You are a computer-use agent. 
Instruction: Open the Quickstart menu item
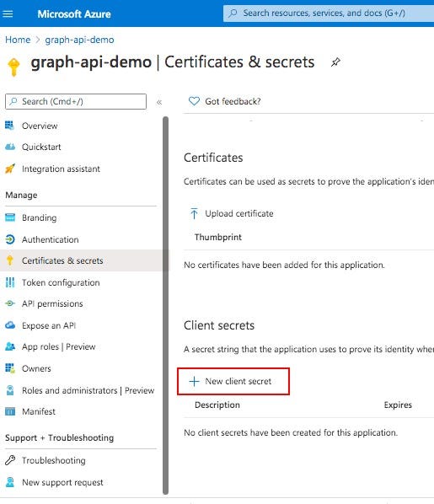coord(41,147)
